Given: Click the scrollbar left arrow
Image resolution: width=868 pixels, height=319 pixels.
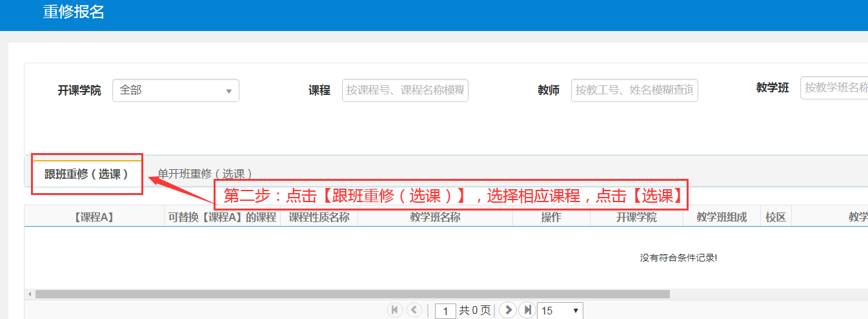Looking at the screenshot, I should 30,294.
